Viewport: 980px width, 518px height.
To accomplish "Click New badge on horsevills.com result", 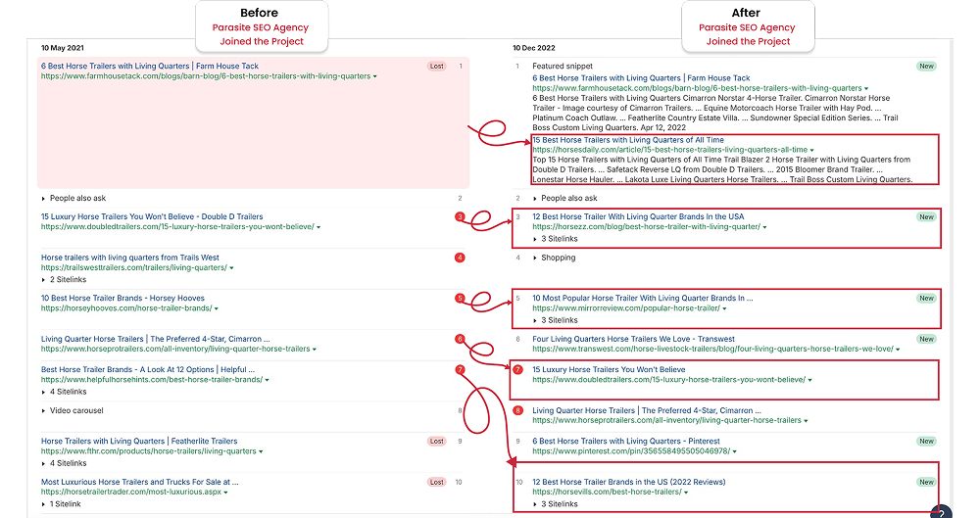I will pos(925,482).
